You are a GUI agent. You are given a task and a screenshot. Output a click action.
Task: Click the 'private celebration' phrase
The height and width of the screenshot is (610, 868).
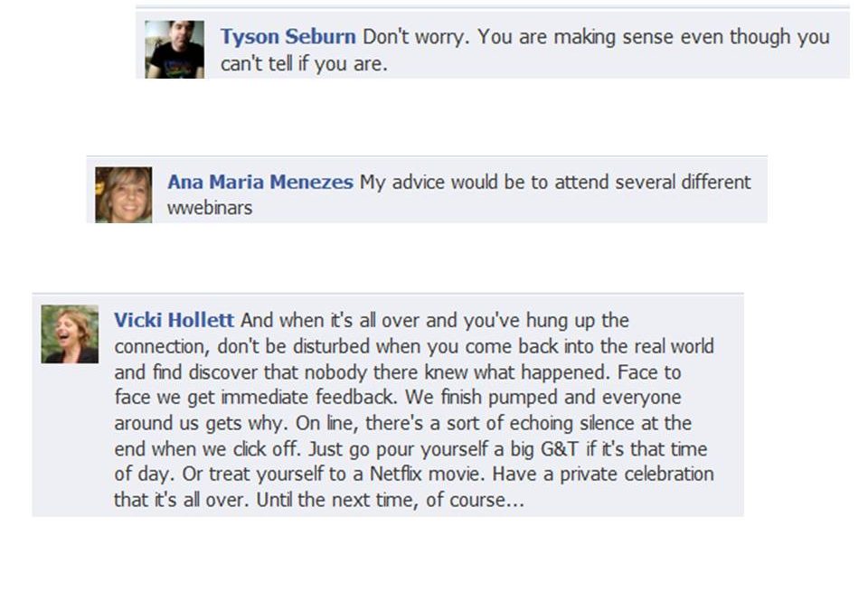coord(637,475)
